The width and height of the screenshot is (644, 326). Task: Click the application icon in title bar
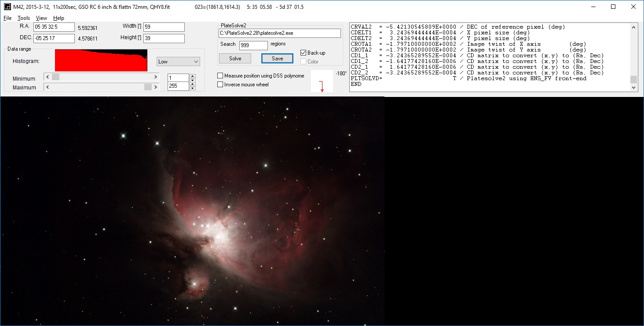tap(7, 7)
